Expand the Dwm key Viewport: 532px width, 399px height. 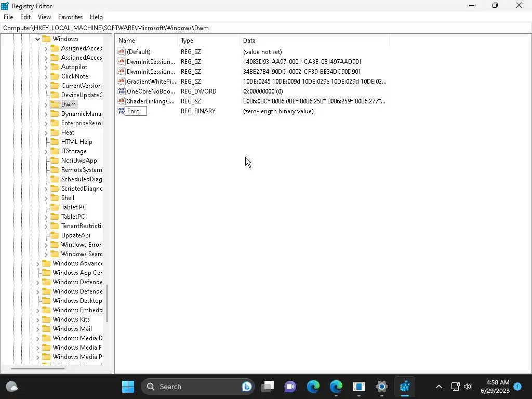coord(46,104)
